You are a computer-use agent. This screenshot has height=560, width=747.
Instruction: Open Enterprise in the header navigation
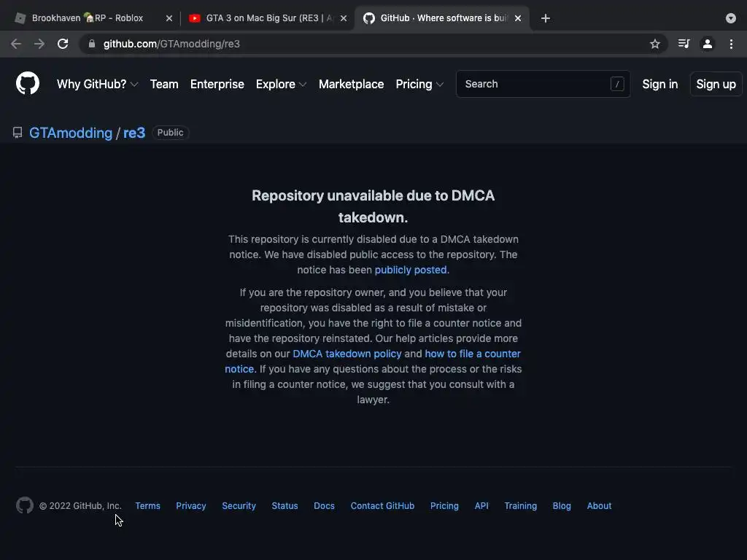[x=217, y=84]
